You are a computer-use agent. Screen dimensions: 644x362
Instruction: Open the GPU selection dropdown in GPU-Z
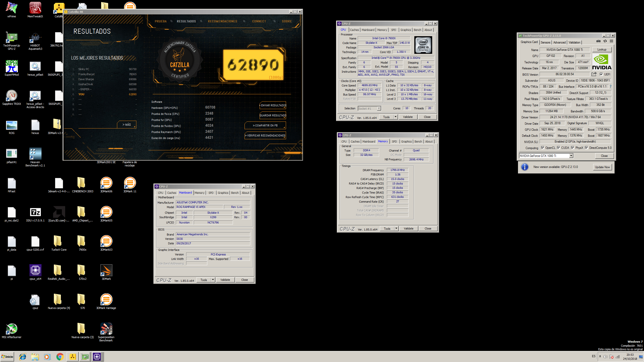(x=546, y=156)
